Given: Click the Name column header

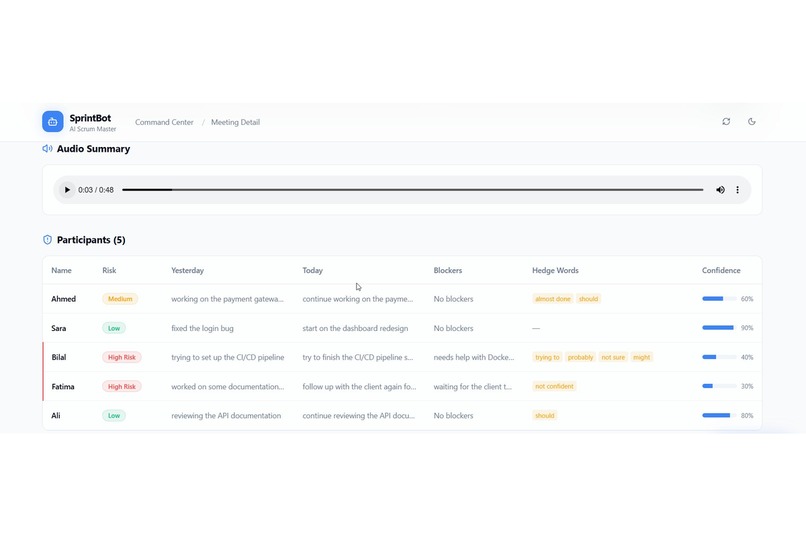Looking at the screenshot, I should [x=61, y=270].
